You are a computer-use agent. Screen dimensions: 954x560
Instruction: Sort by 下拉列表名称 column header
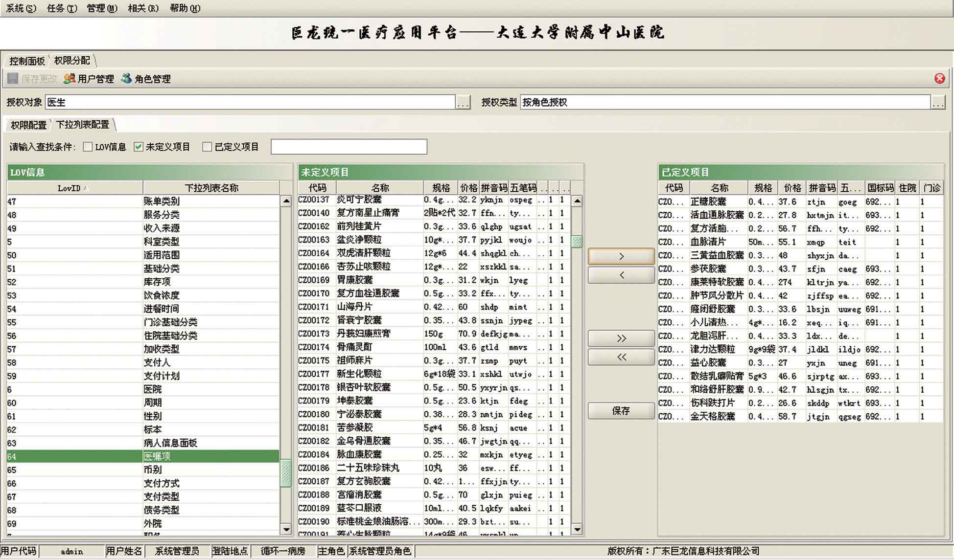[211, 188]
